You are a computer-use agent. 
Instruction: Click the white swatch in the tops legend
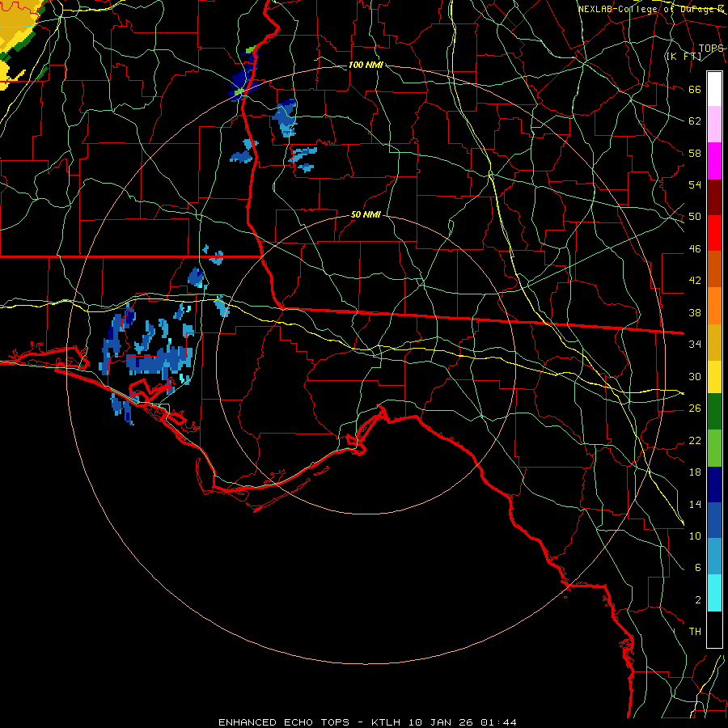(x=714, y=89)
